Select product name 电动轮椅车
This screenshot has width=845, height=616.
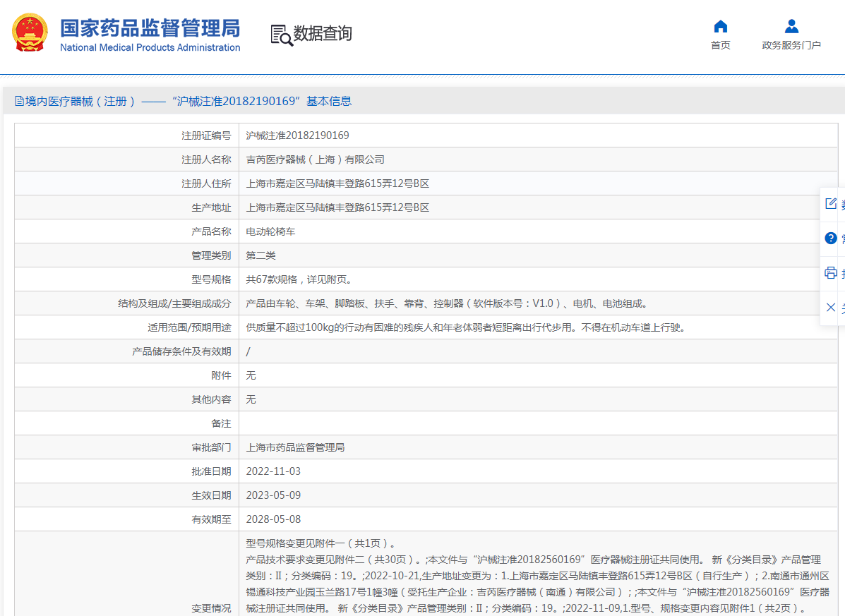(270, 231)
